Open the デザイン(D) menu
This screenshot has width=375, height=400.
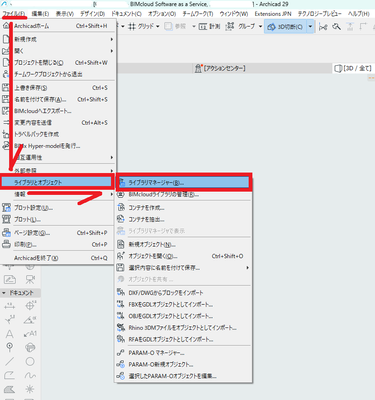92,14
